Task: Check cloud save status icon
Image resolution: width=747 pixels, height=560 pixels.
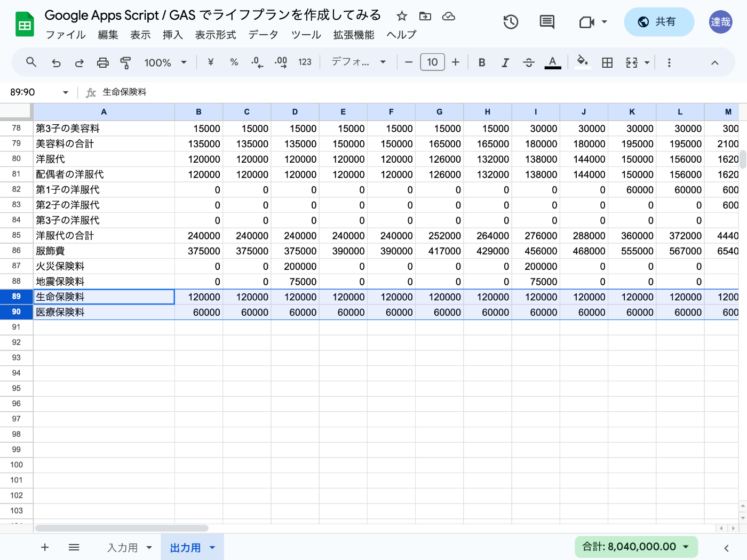Action: [449, 16]
